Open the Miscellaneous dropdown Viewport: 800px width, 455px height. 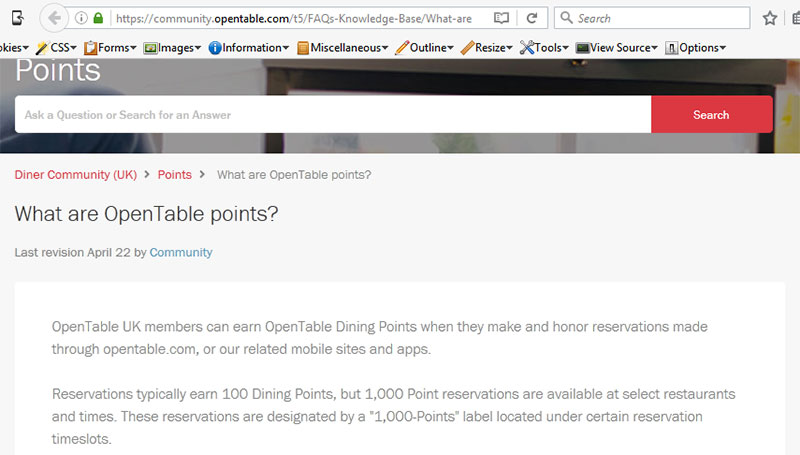349,48
